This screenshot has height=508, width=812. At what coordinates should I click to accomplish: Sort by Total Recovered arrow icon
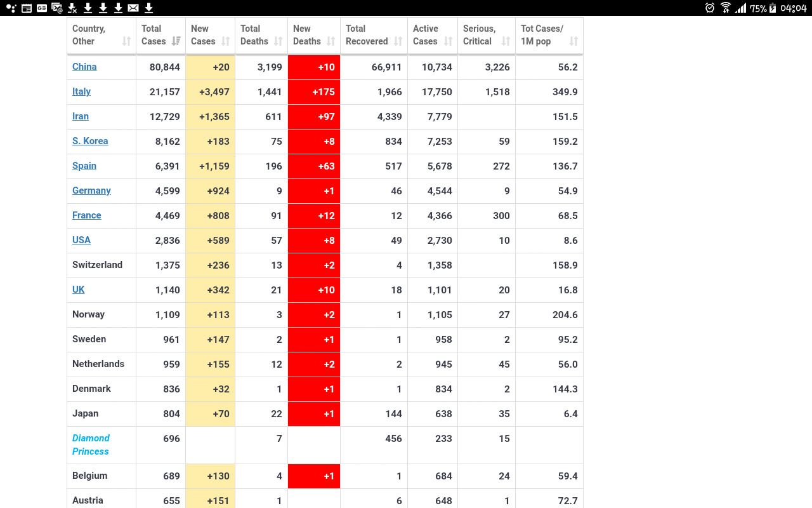click(398, 41)
